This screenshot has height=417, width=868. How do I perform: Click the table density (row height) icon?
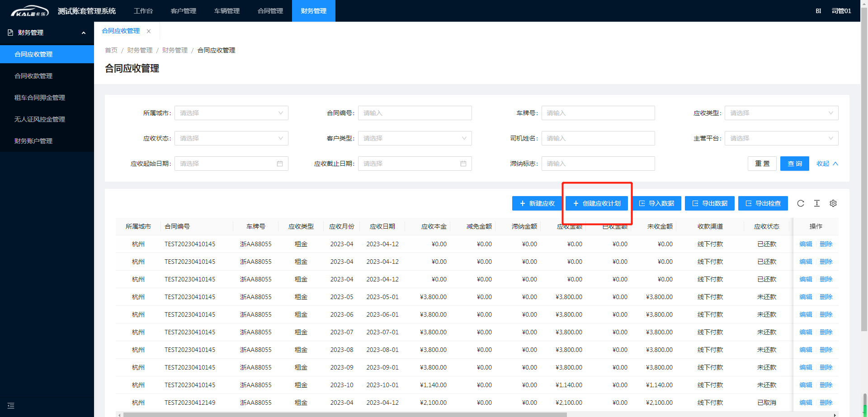coord(817,203)
